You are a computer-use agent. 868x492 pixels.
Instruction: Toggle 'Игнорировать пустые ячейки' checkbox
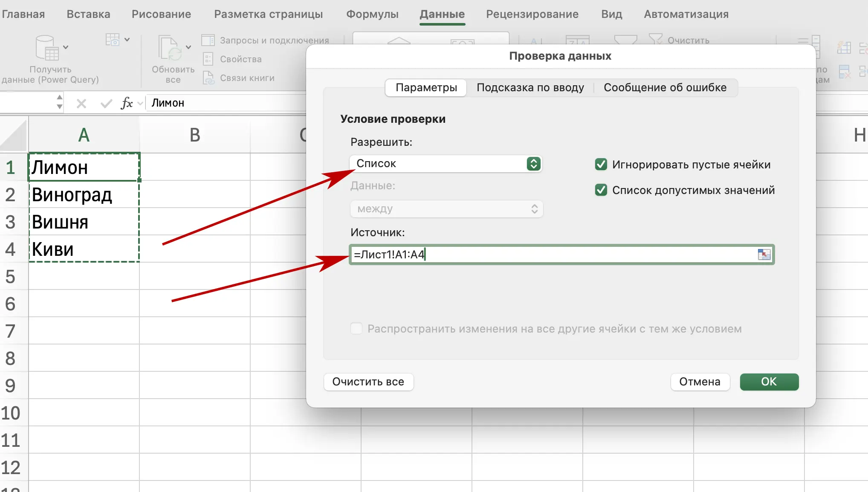pyautogui.click(x=601, y=165)
